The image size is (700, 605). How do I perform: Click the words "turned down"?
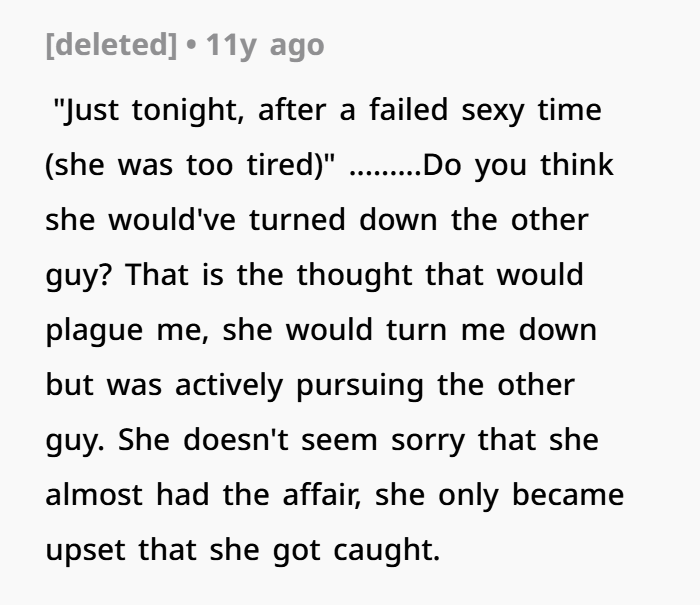coord(349,218)
